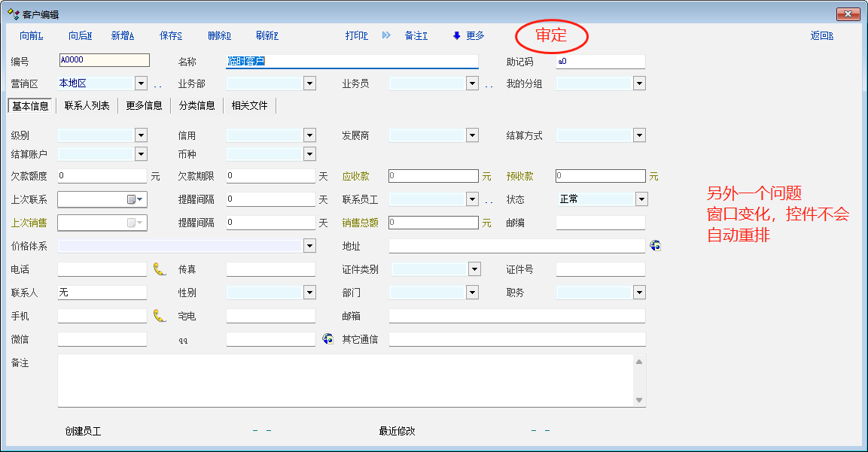Click the phone icon beside 手机 field

coord(159,316)
